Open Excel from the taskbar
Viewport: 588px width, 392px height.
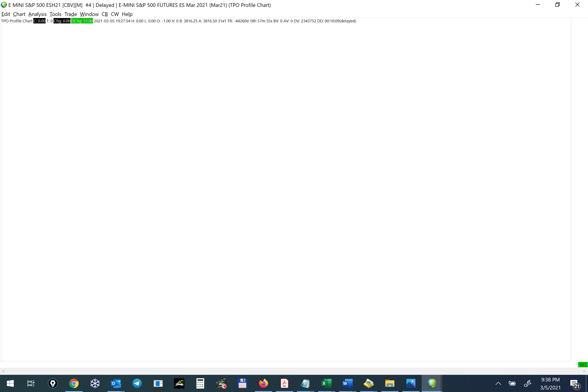coord(326,383)
